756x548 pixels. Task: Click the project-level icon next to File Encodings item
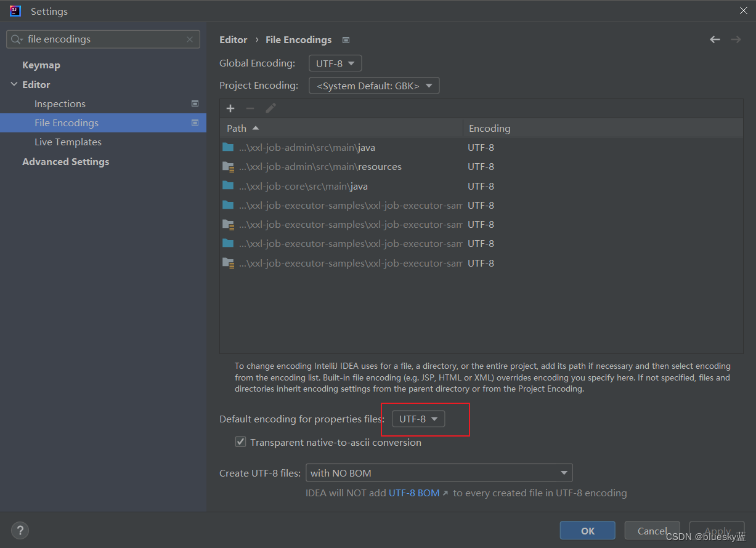tap(195, 123)
